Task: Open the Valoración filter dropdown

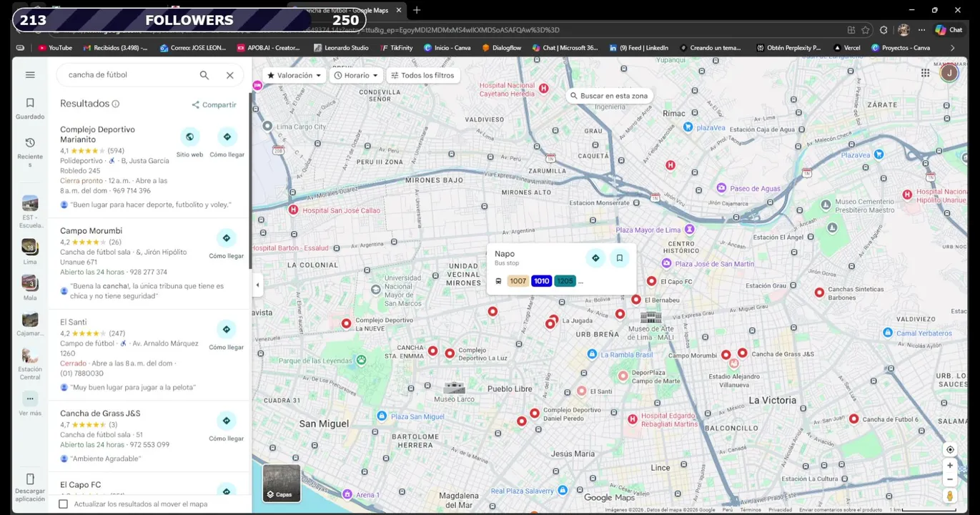Action: [x=294, y=75]
